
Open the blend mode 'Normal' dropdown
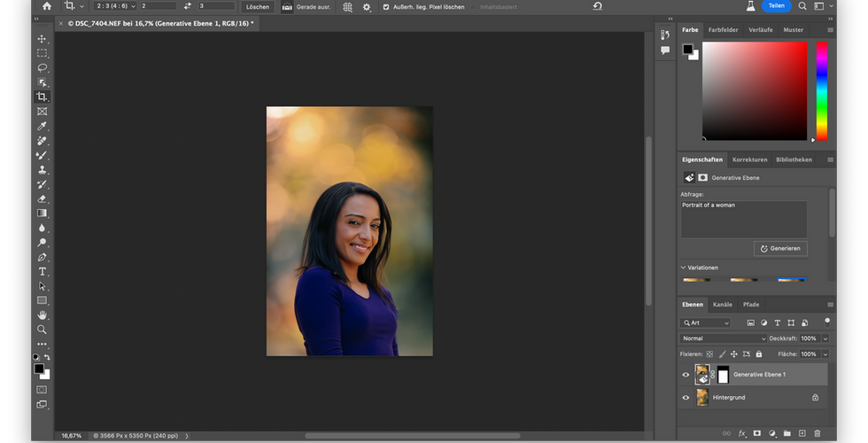click(723, 338)
